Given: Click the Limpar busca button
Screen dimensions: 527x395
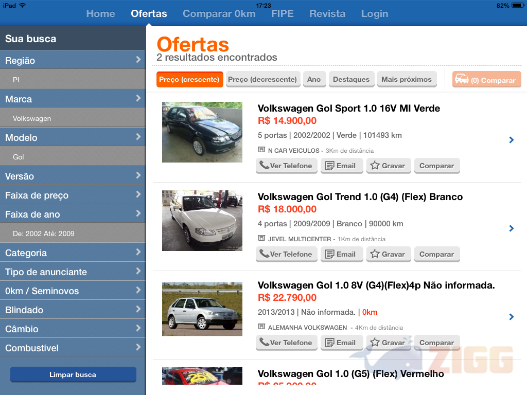Looking at the screenshot, I should [x=73, y=374].
